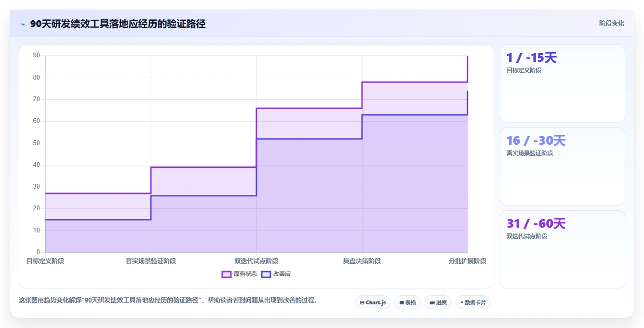Select the 表格 tag

coord(407,302)
